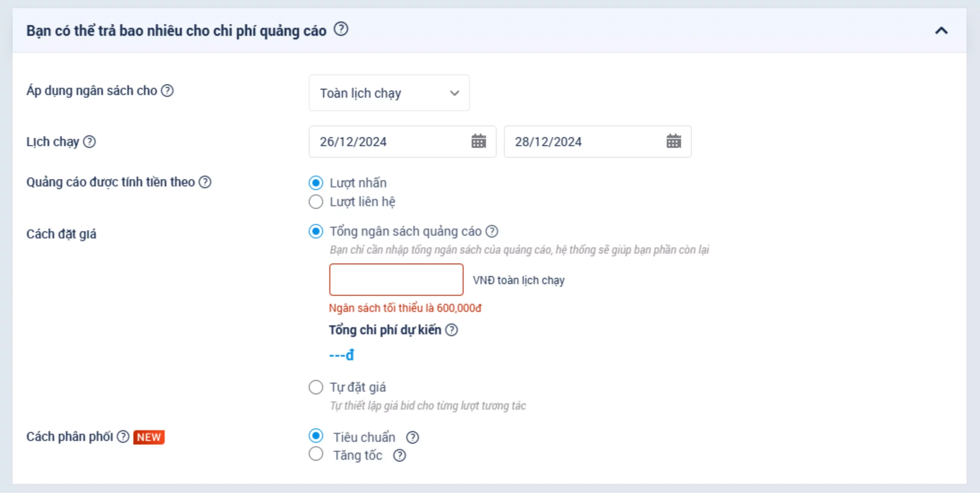Click help icon next to Áp dụng ngân sách cho
The width and height of the screenshot is (980, 493).
coord(167,91)
